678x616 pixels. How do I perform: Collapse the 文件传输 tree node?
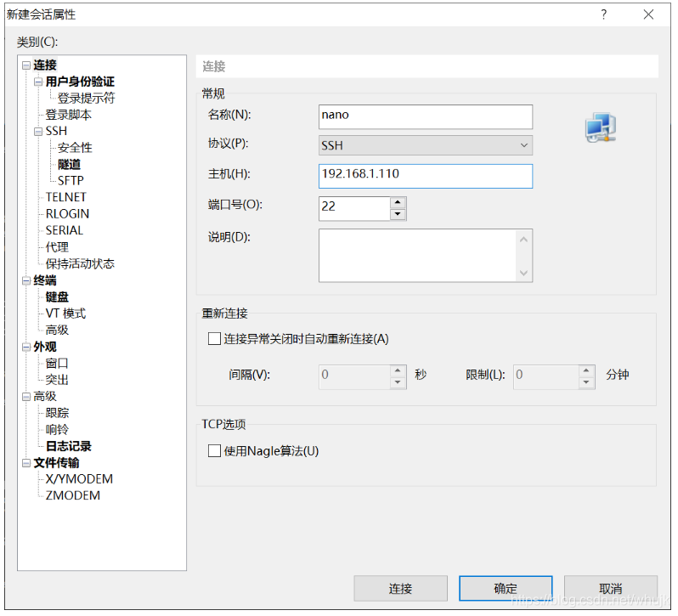tap(26, 463)
